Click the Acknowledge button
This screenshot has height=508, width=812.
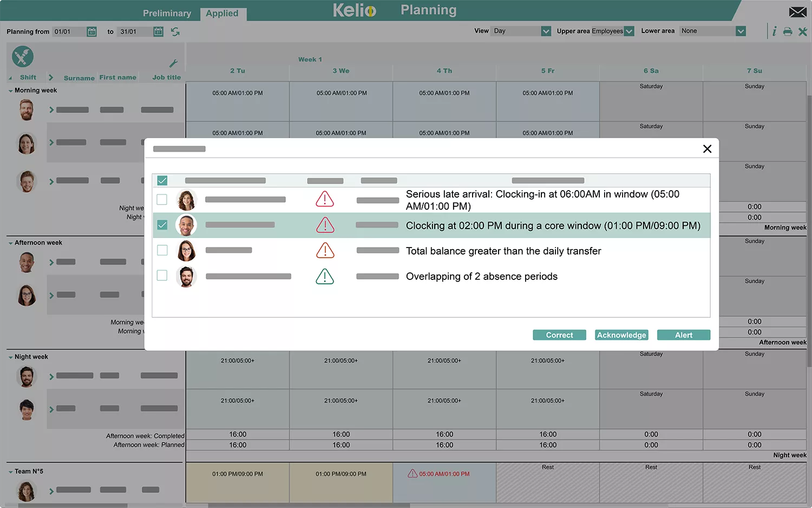(621, 335)
